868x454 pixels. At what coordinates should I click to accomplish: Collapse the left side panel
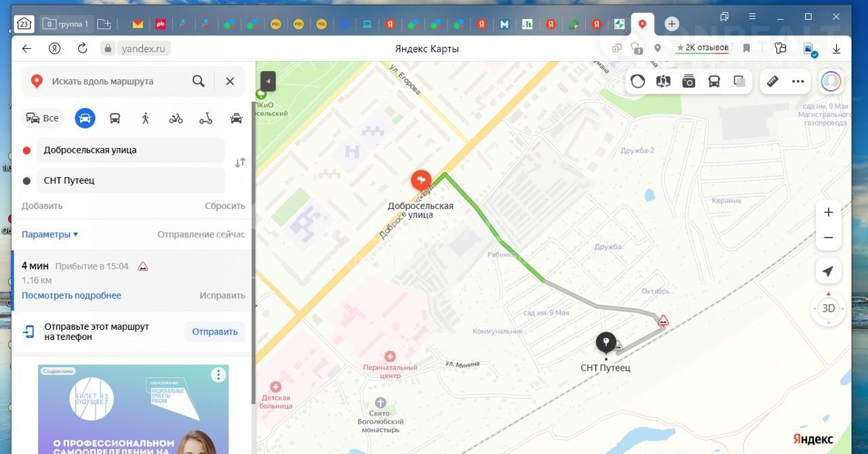268,81
